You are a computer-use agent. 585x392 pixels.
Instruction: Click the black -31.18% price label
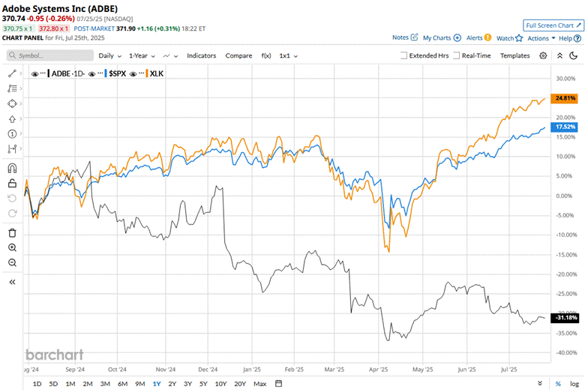tap(565, 318)
